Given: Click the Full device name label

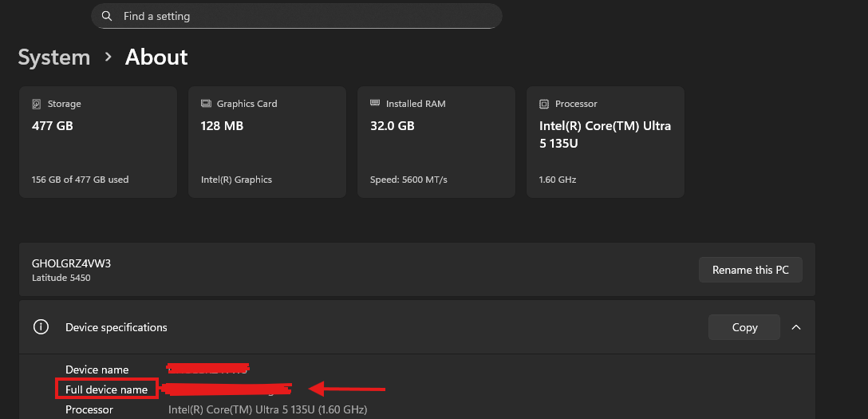Looking at the screenshot, I should [107, 389].
